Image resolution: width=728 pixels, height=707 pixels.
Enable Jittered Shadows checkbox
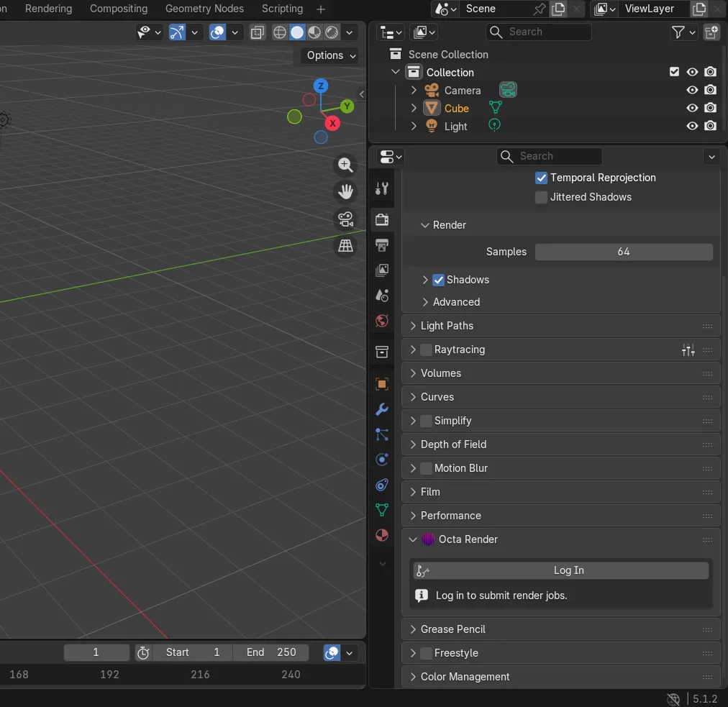click(x=541, y=197)
